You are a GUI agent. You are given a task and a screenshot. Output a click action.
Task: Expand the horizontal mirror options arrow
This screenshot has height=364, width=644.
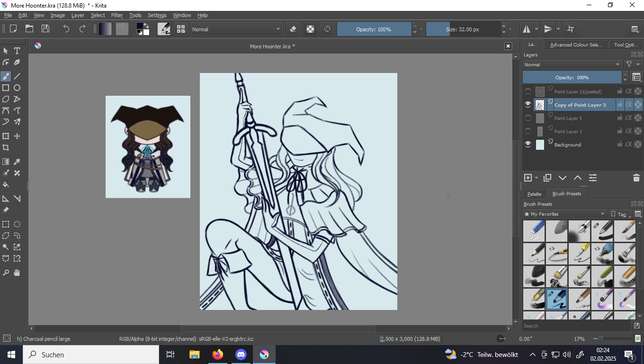point(537,29)
